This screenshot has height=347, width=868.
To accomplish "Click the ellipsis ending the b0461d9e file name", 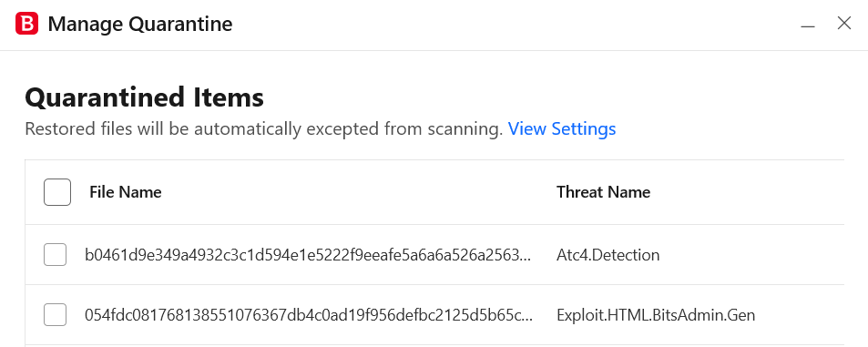I will [526, 259].
